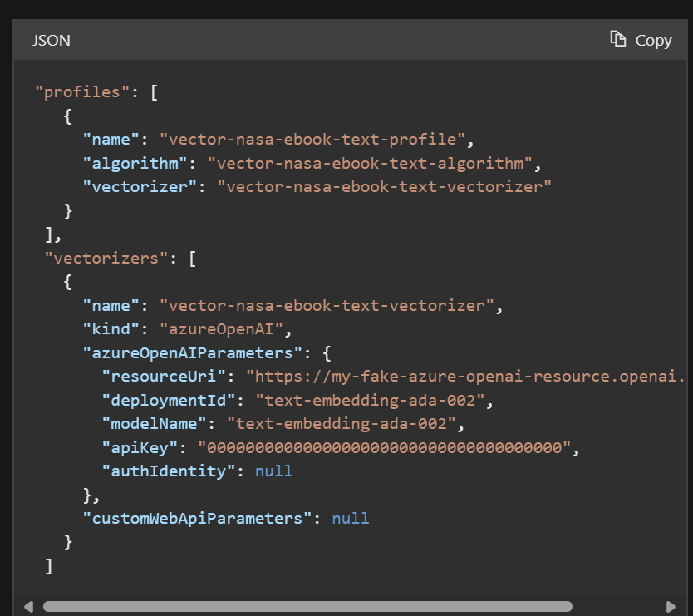693x616 pixels.
Task: Click the "resourceUri" key
Action: click(164, 377)
